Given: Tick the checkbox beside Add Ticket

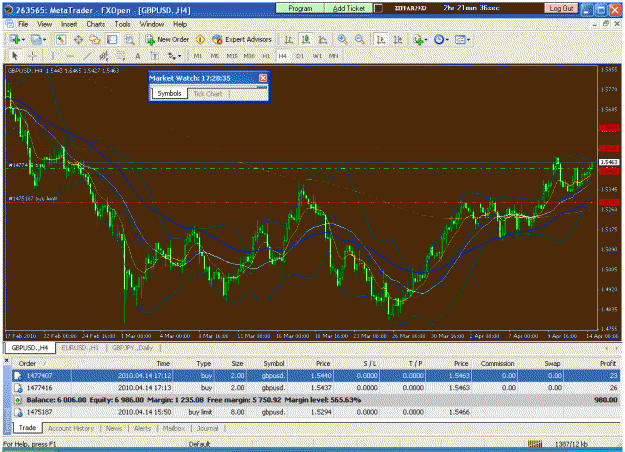Looking at the screenshot, I should 379,8.
